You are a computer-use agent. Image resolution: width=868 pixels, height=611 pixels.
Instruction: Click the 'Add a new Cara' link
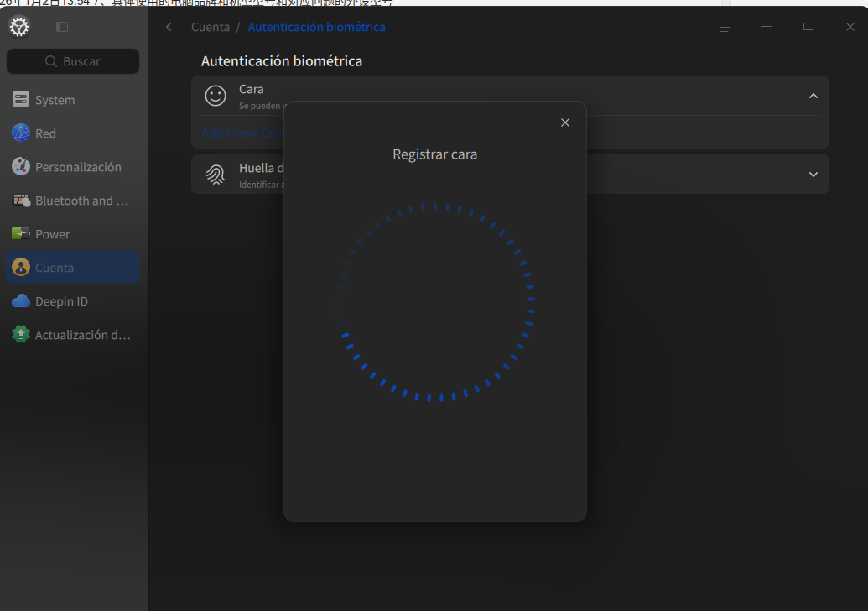[242, 133]
